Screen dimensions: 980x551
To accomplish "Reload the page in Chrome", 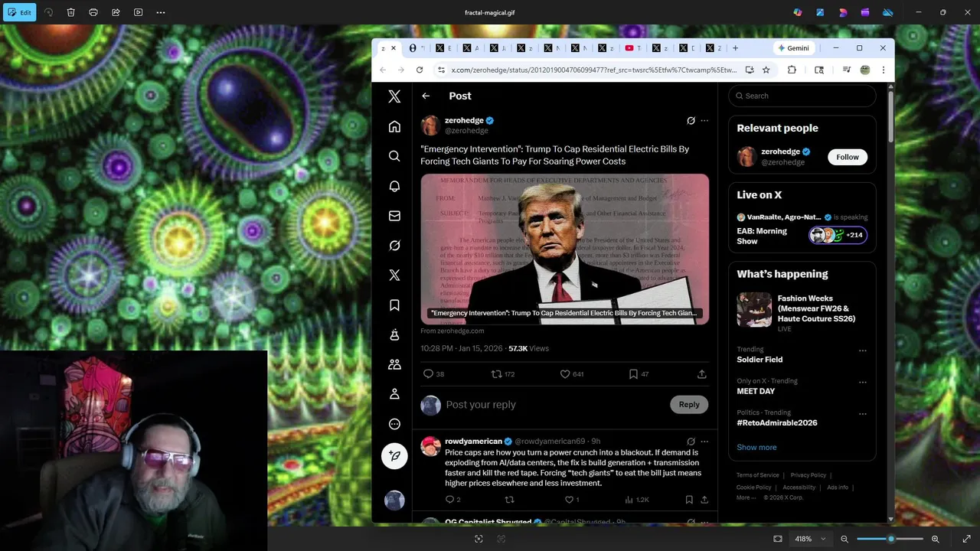I will [420, 70].
